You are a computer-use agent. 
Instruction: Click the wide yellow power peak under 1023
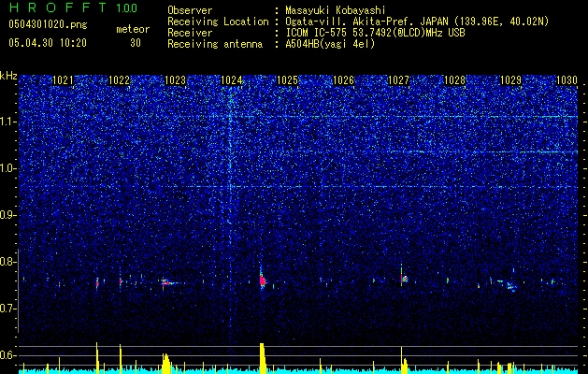point(167,363)
